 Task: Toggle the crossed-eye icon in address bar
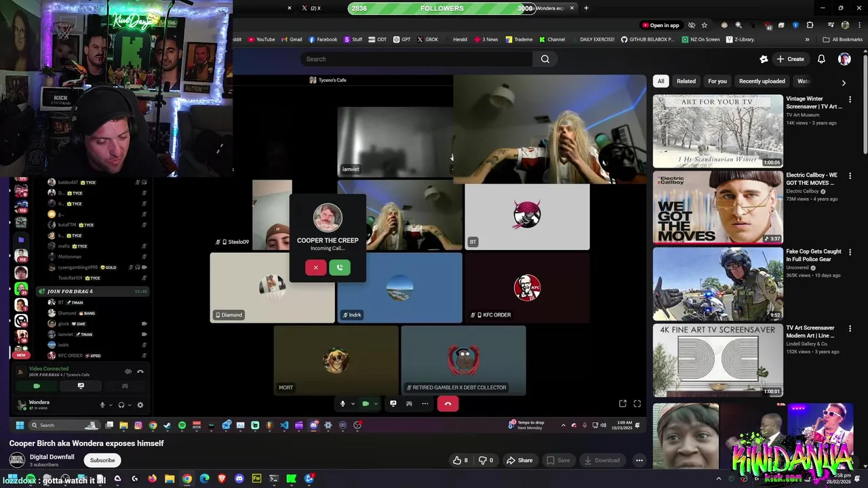coord(691,25)
